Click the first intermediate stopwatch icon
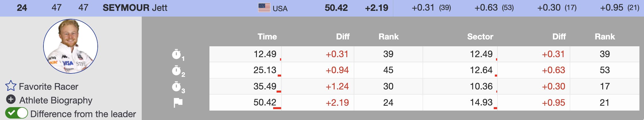Screen dimensions: 644x120 177,54
